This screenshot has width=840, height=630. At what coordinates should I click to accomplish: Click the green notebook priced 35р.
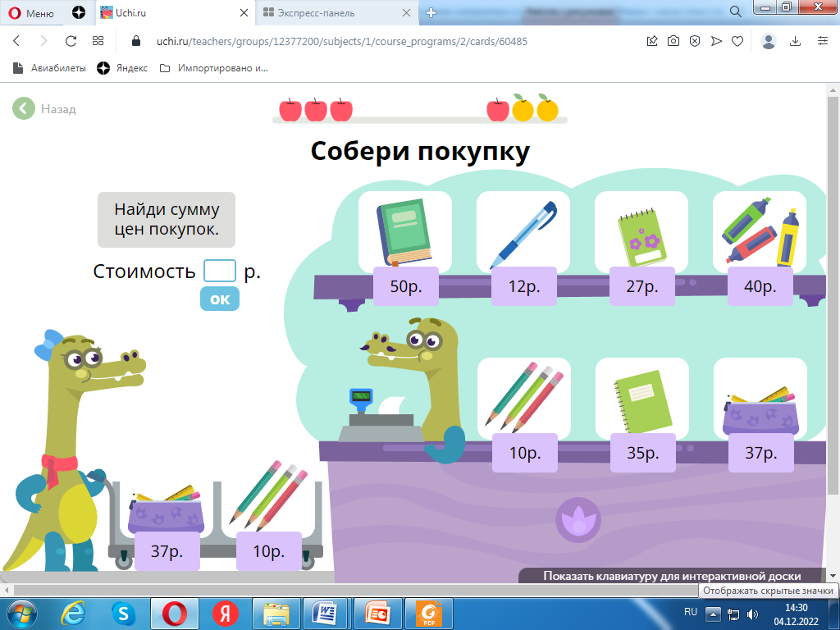coord(641,399)
